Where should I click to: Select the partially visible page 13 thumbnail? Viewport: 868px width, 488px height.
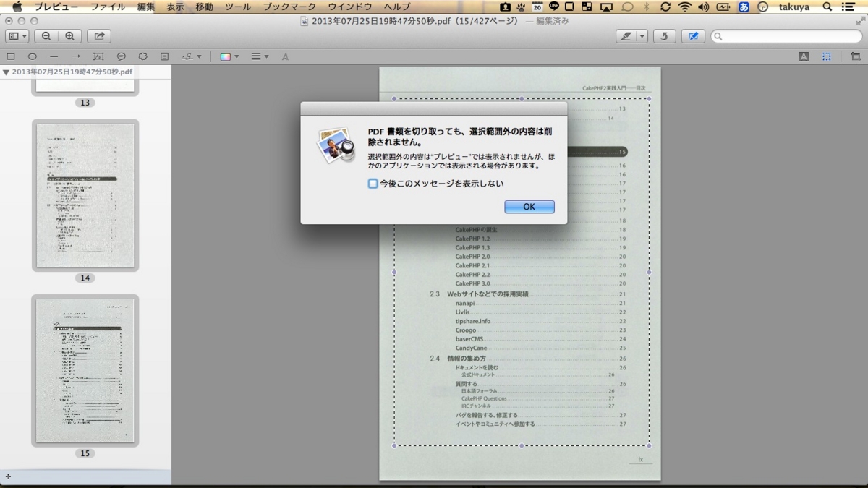tap(85, 85)
